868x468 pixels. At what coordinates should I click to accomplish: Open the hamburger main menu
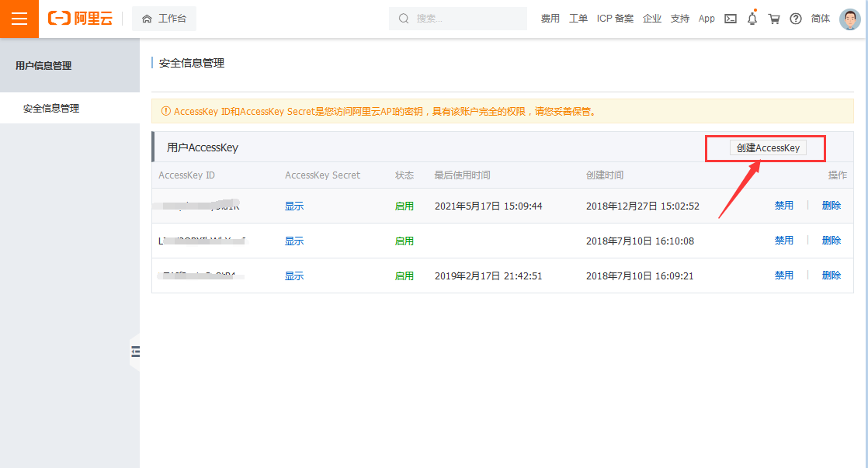(x=19, y=19)
